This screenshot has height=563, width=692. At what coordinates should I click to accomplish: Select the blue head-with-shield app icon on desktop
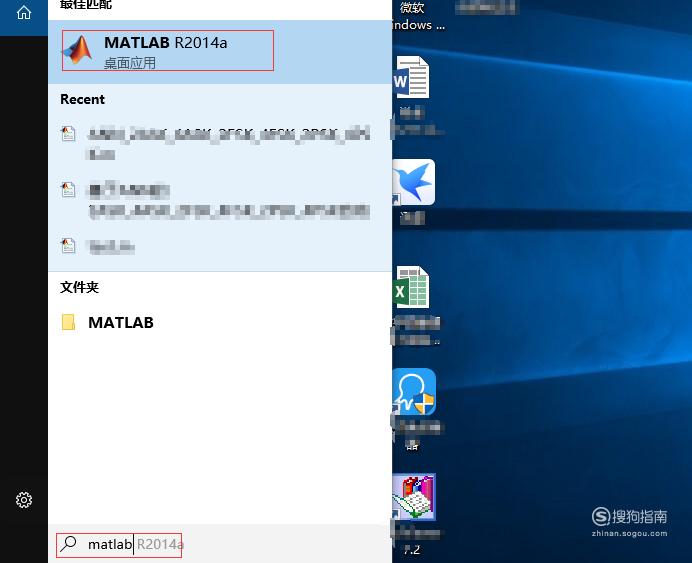click(x=414, y=392)
